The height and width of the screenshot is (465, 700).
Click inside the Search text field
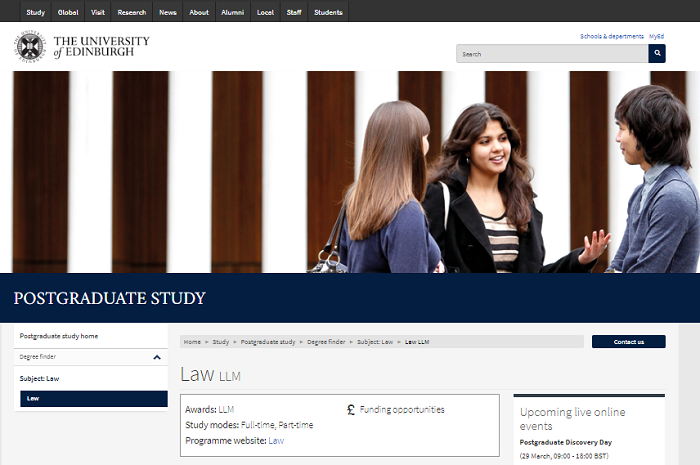(552, 54)
